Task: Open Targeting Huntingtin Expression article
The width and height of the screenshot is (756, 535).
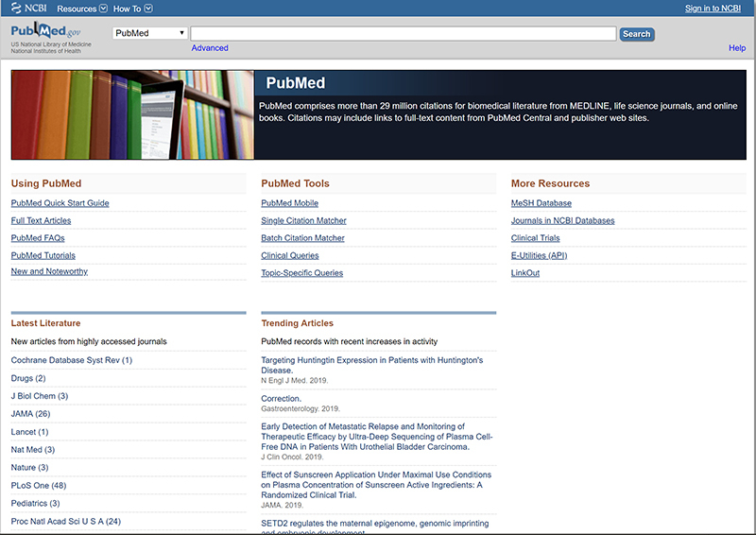Action: coord(371,365)
